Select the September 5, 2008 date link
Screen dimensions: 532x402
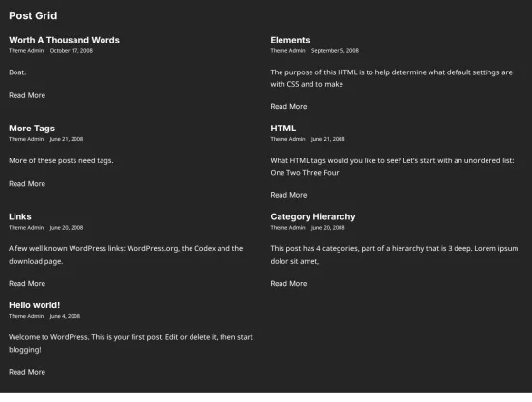tap(335, 51)
